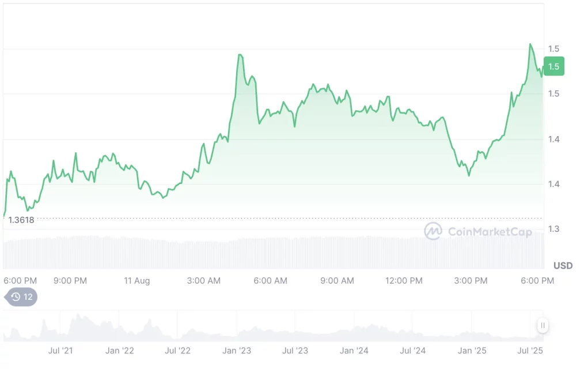Click the green current price tag
588x369 pixels.
click(553, 66)
